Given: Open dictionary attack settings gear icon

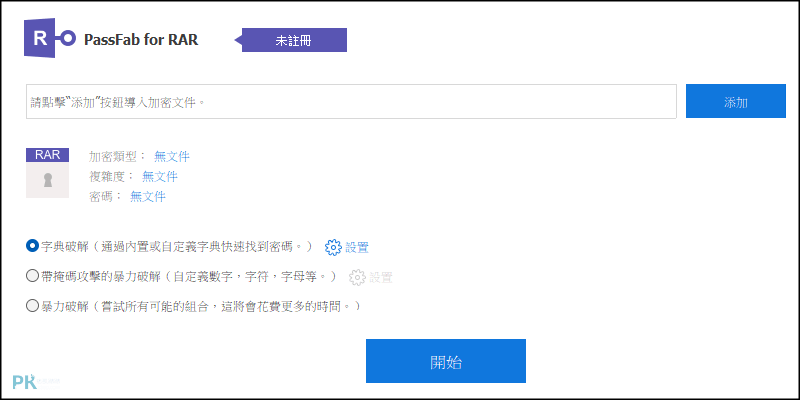Looking at the screenshot, I should [x=333, y=247].
